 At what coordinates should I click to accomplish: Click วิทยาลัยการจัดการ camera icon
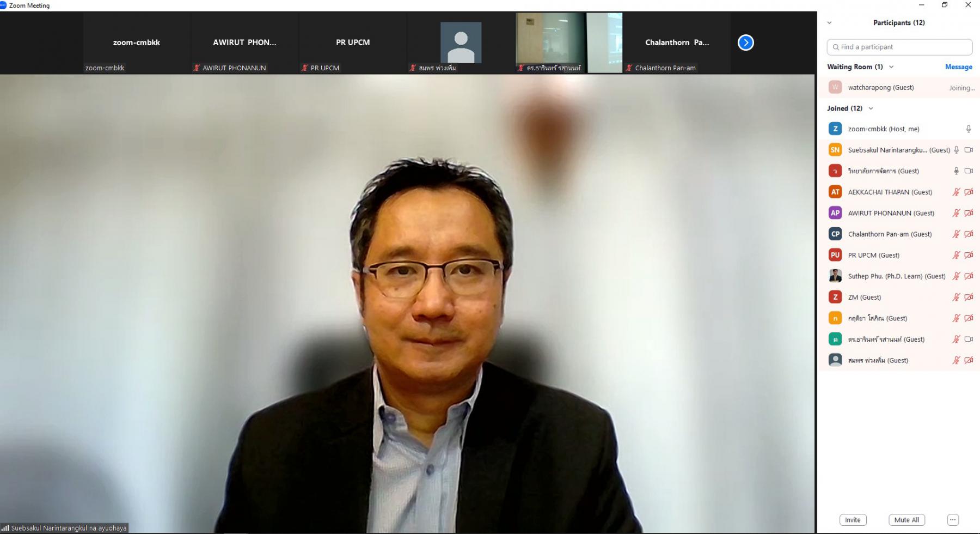click(969, 171)
